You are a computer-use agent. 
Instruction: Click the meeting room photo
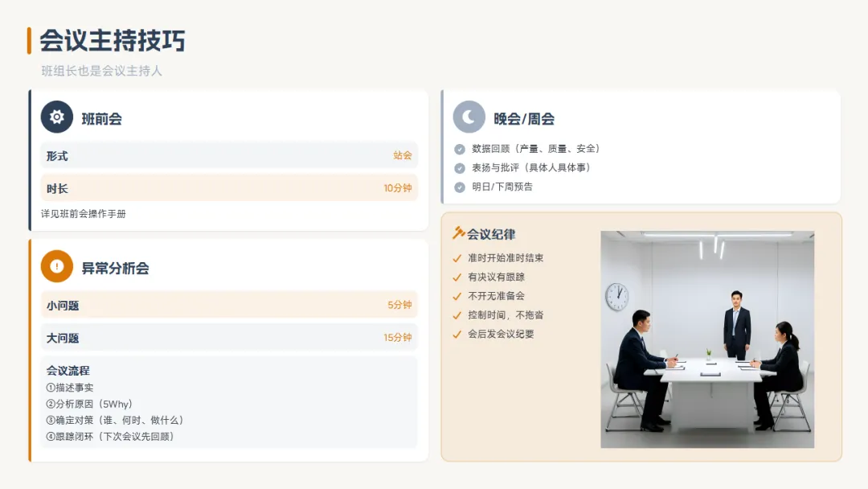pyautogui.click(x=707, y=339)
